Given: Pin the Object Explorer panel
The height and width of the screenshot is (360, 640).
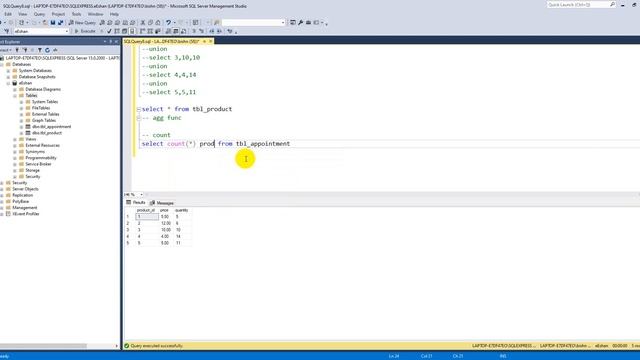Looking at the screenshot, I should coord(110,42).
